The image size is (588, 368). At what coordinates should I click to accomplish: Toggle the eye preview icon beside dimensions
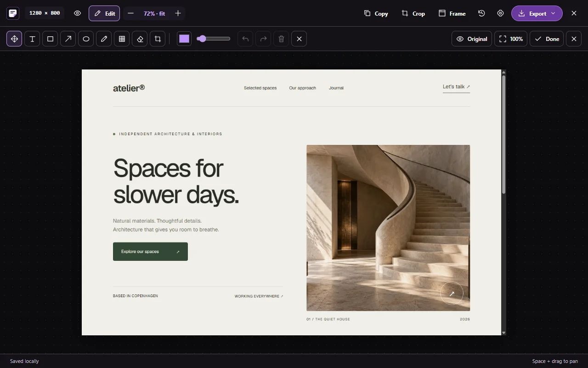tap(77, 13)
